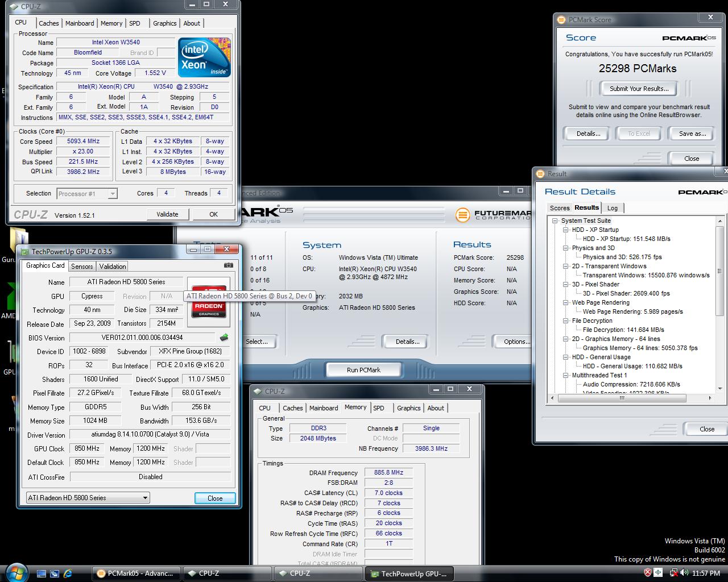Click Validate button in CPU-Z
Image resolution: width=728 pixels, height=582 pixels.
[x=167, y=214]
